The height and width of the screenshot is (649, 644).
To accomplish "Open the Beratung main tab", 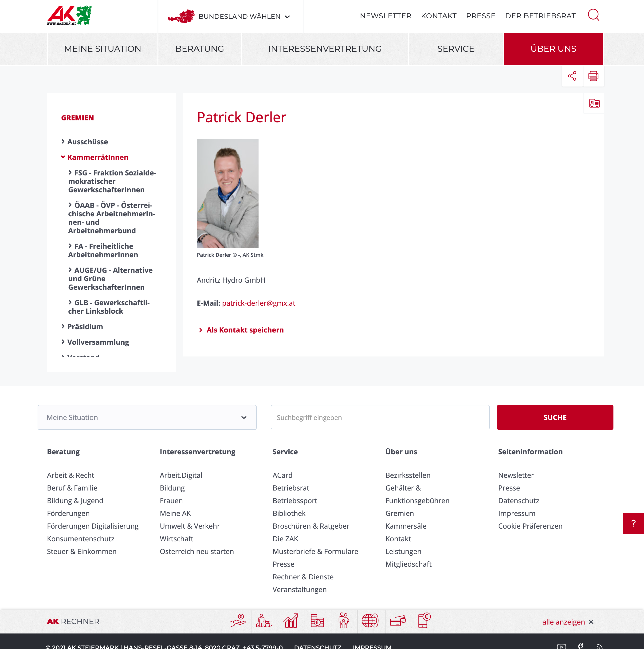I will click(x=200, y=49).
